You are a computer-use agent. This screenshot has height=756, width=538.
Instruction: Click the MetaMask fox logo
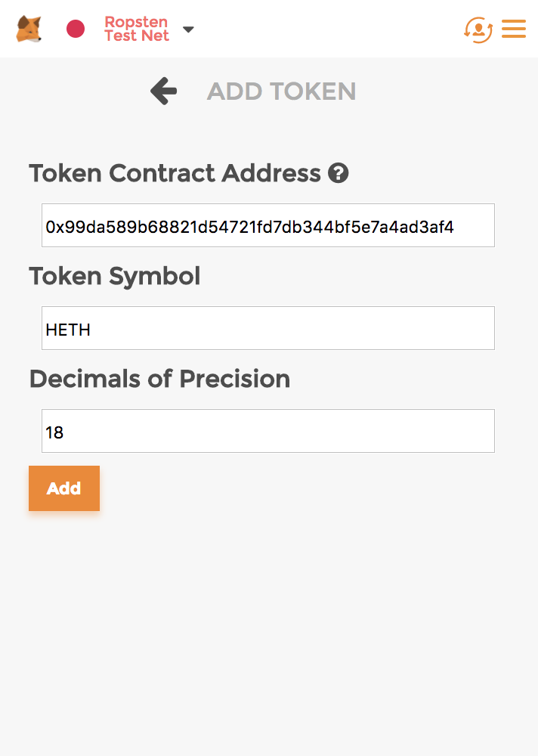29,29
